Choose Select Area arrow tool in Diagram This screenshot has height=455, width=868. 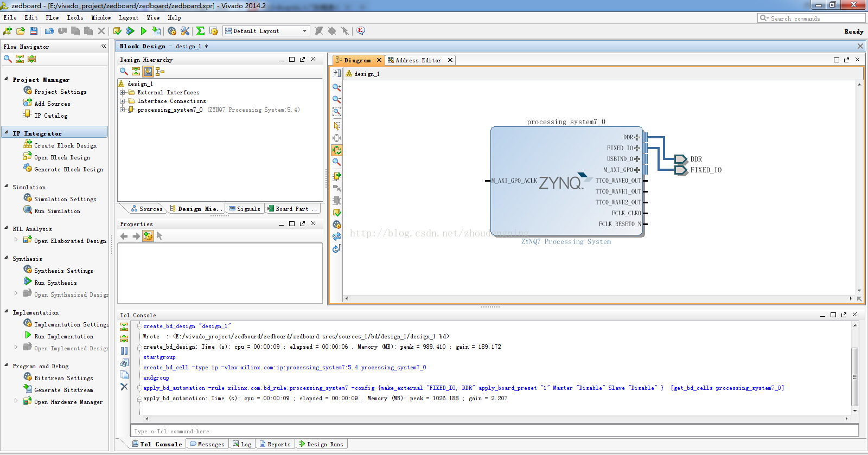[337, 126]
